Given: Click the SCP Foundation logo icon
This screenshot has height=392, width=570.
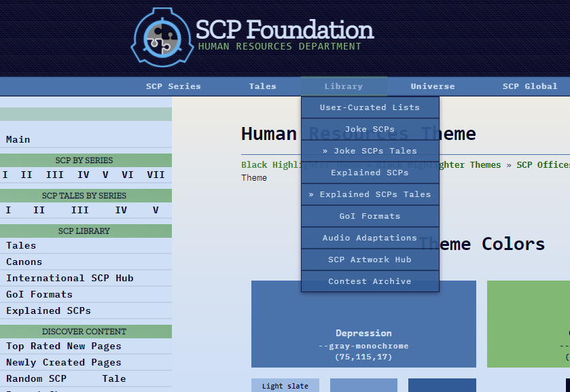Looking at the screenshot, I should [x=162, y=37].
